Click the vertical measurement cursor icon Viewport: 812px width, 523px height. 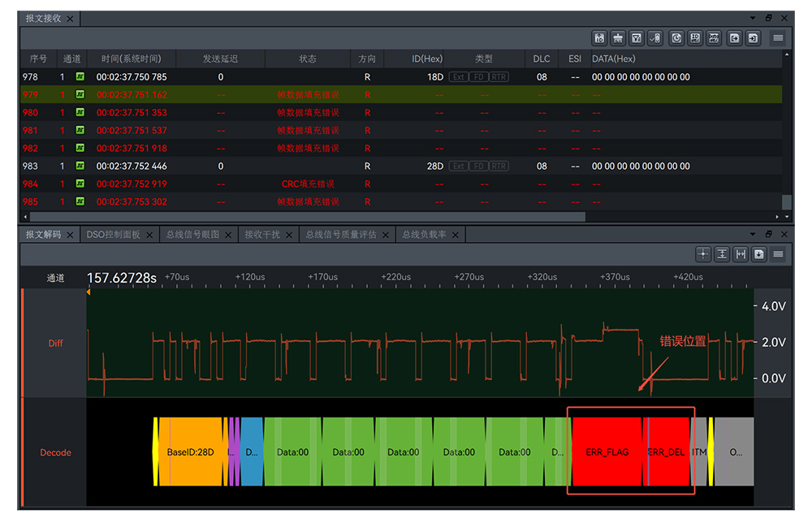(x=722, y=254)
